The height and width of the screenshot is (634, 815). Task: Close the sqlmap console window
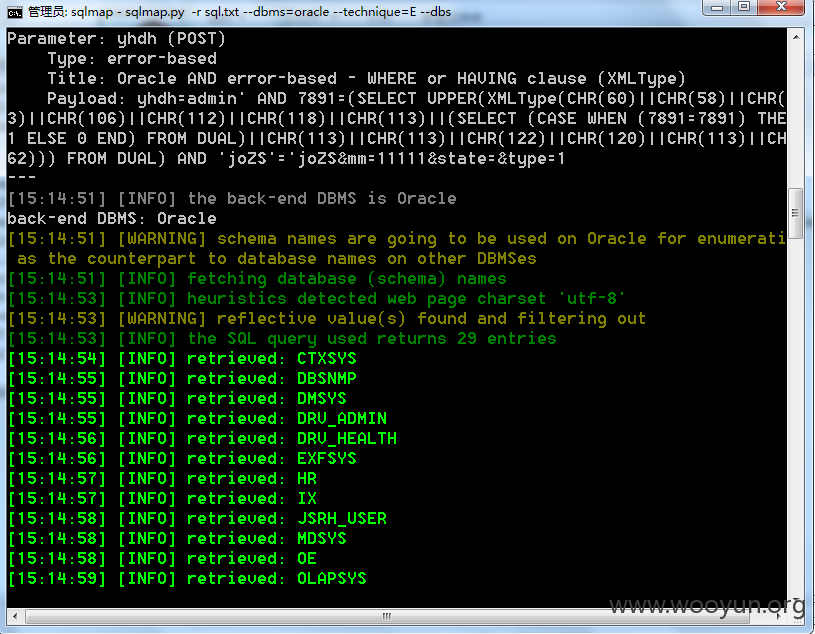(781, 7)
